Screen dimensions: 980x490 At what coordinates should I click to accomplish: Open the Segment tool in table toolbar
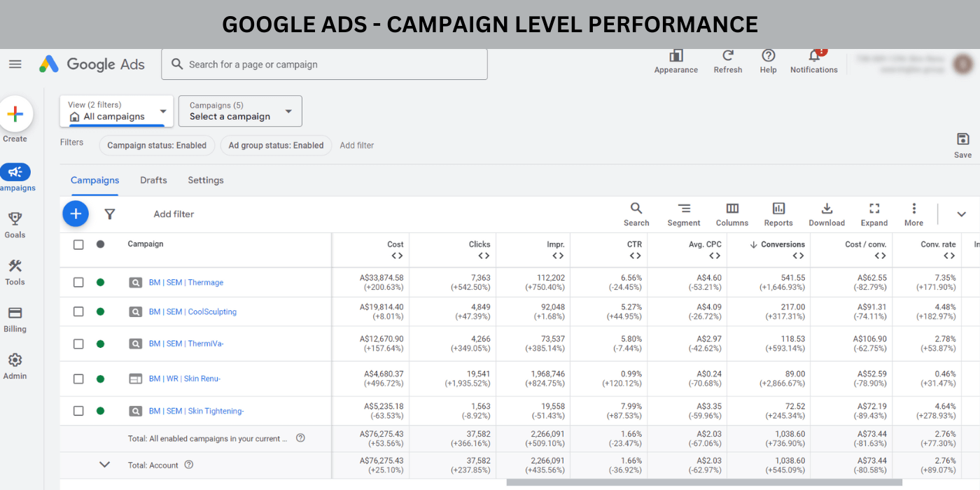pos(683,214)
